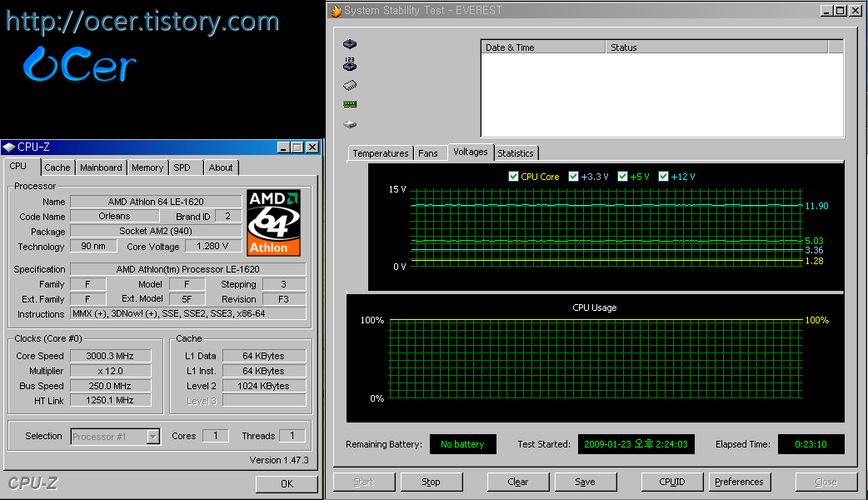Image resolution: width=868 pixels, height=500 pixels.
Task: Click the EVEREST flame icon in title bar
Action: (x=336, y=11)
